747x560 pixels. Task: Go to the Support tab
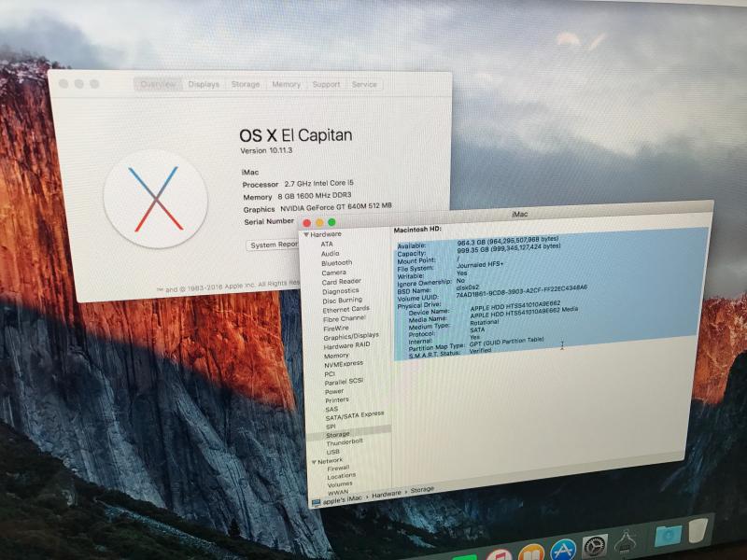click(x=326, y=84)
